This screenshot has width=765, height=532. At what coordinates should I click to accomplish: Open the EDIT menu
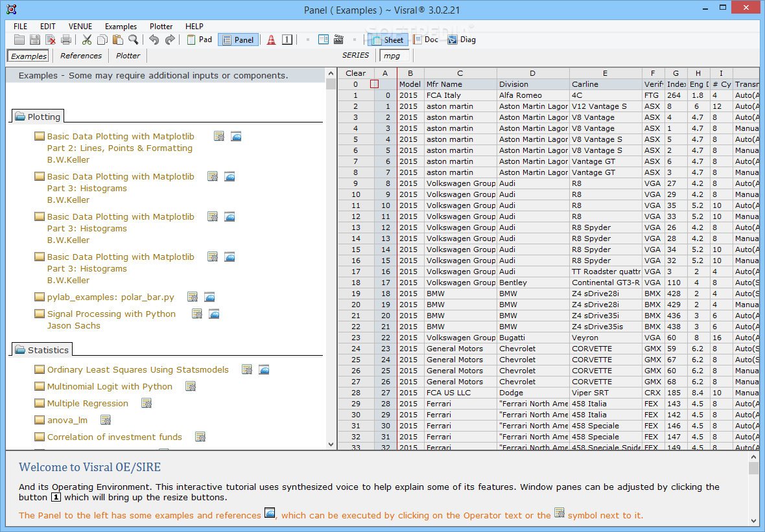click(48, 27)
